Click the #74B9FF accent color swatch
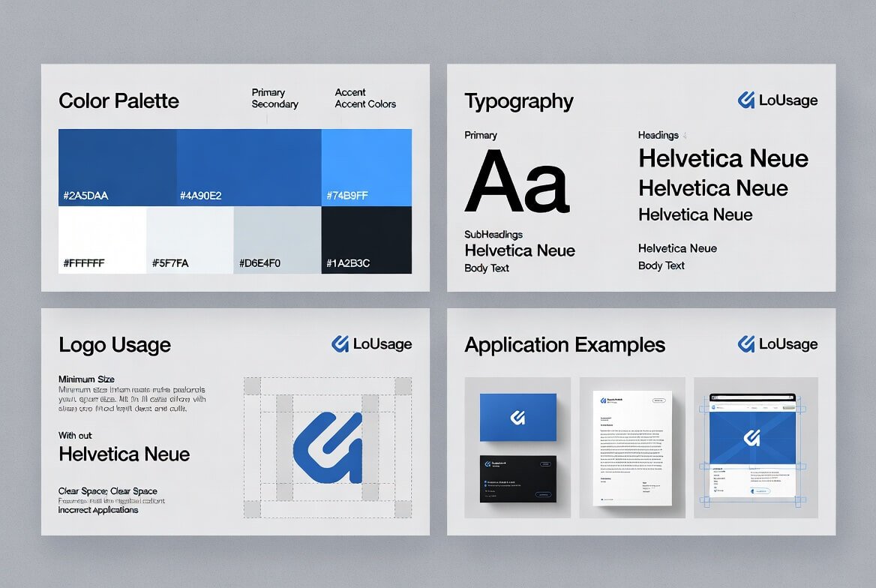 pos(366,166)
